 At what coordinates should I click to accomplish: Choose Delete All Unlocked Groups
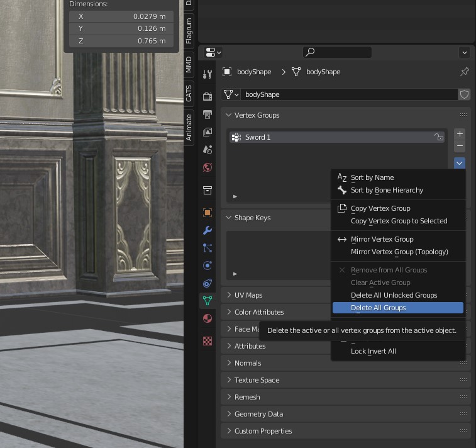coord(398,295)
